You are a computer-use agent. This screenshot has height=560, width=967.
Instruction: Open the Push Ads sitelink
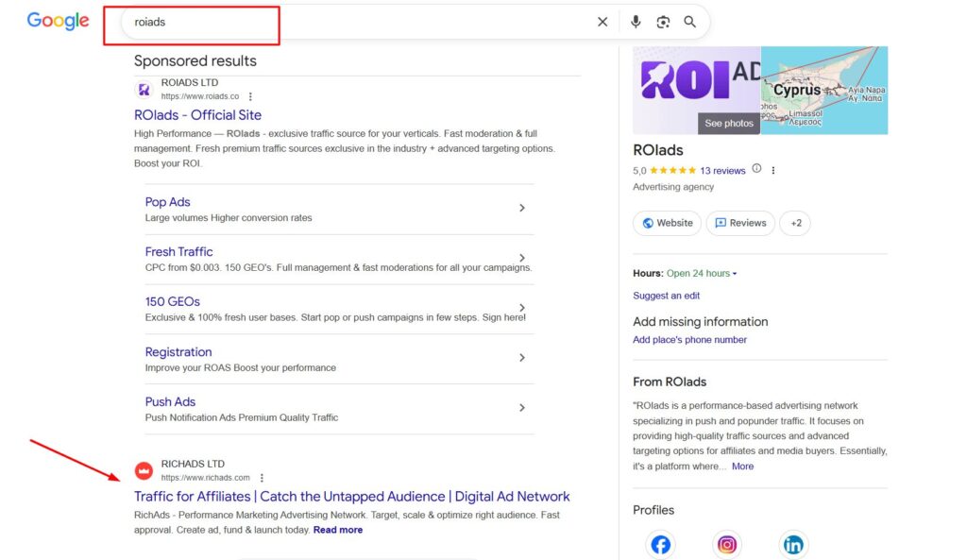(x=170, y=401)
